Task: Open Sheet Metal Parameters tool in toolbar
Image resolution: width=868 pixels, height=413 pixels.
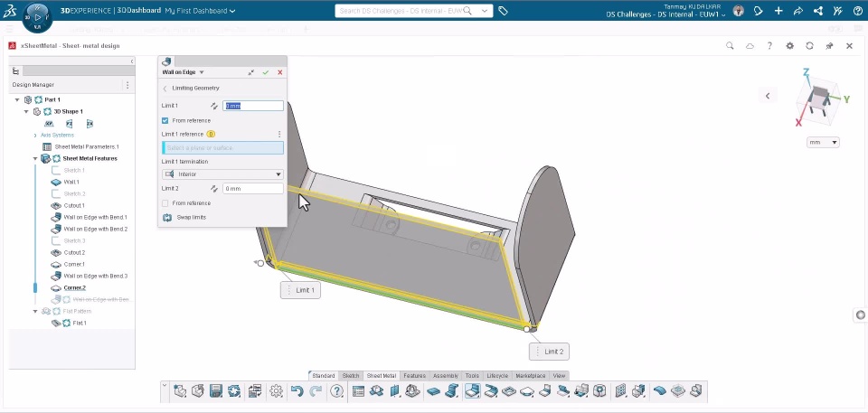Action: point(358,390)
